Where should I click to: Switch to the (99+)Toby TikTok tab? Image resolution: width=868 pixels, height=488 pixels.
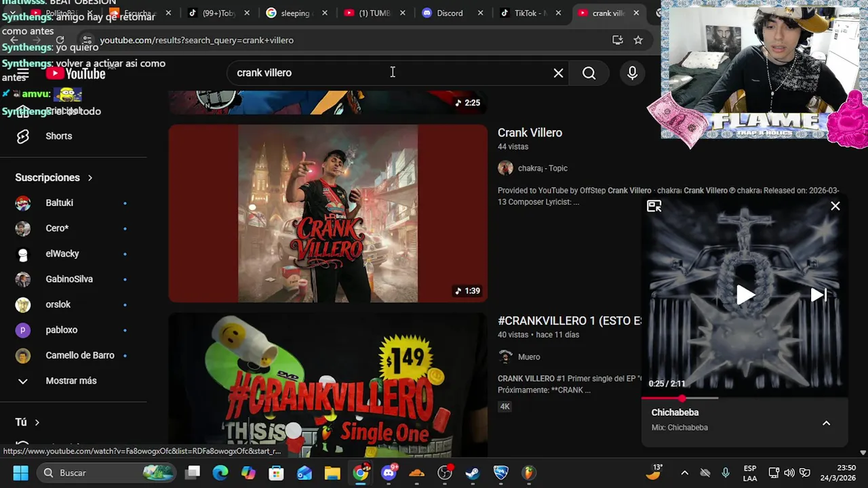point(217,13)
